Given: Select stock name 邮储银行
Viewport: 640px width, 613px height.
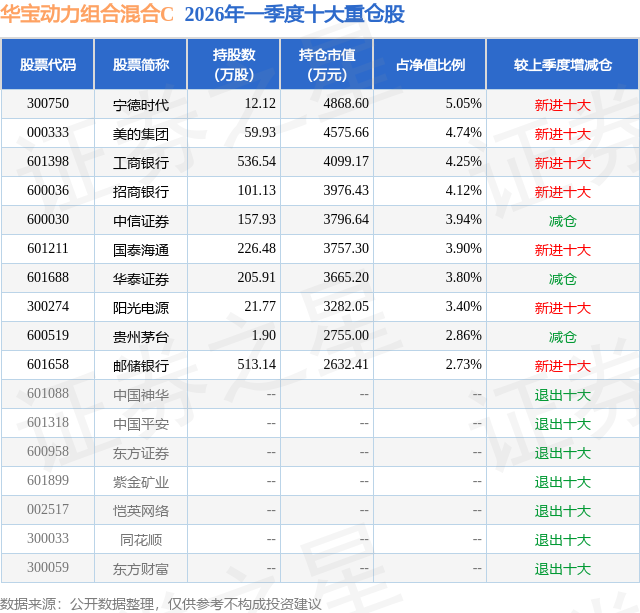Looking at the screenshot, I should [x=141, y=366].
